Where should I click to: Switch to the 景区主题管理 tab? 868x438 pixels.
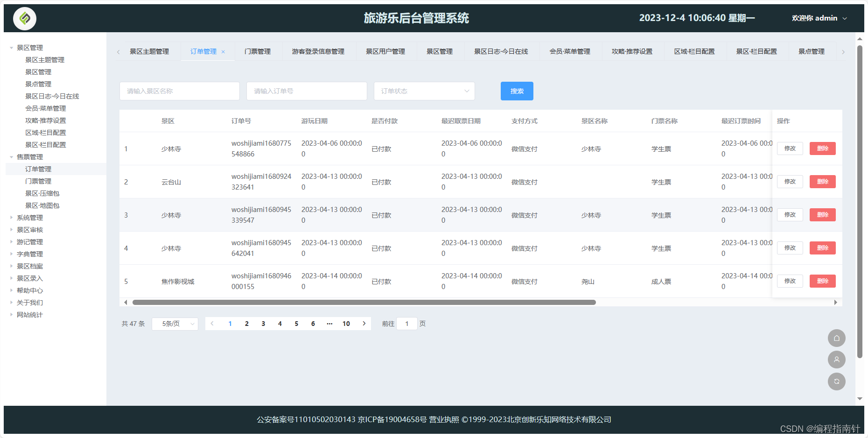[x=149, y=51]
